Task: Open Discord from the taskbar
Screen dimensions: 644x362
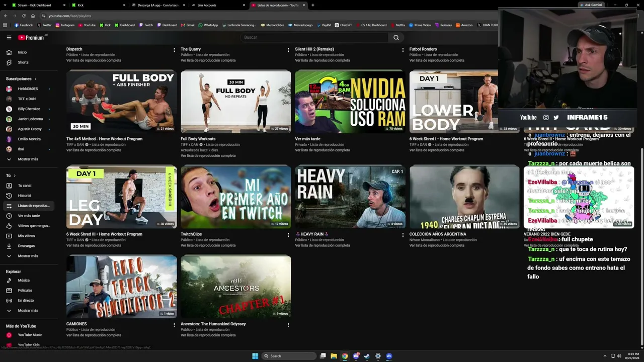Action: (356, 356)
